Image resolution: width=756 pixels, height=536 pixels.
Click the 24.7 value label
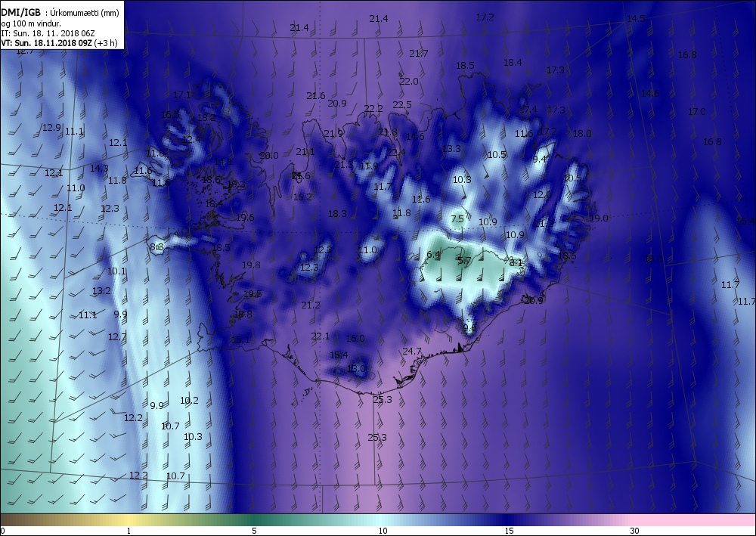(x=412, y=352)
